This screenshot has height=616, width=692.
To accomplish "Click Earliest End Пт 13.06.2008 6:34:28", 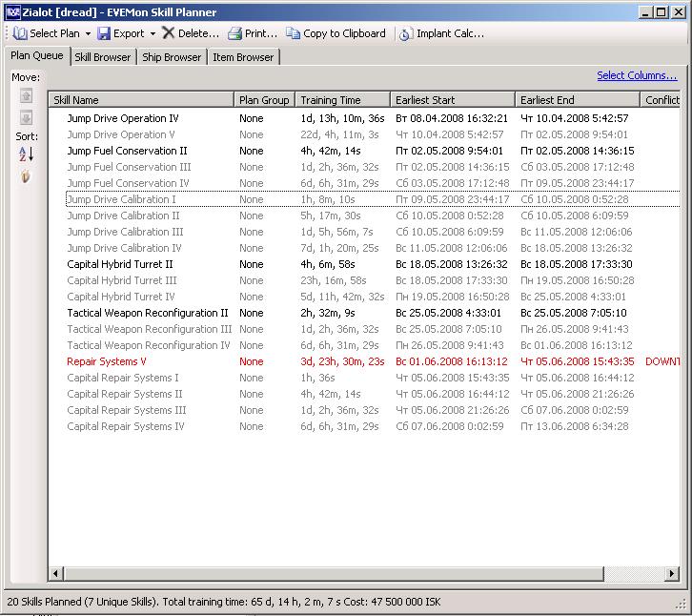I will (x=575, y=426).
